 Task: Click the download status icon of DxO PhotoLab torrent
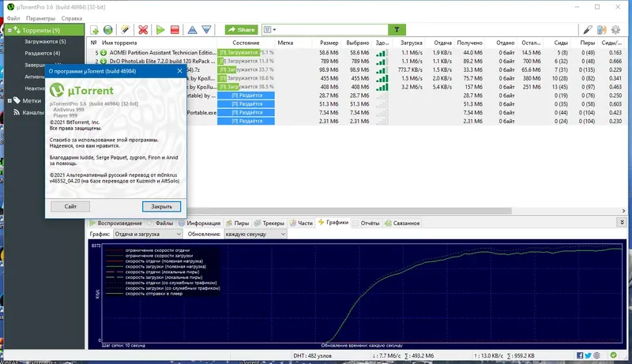tap(103, 62)
